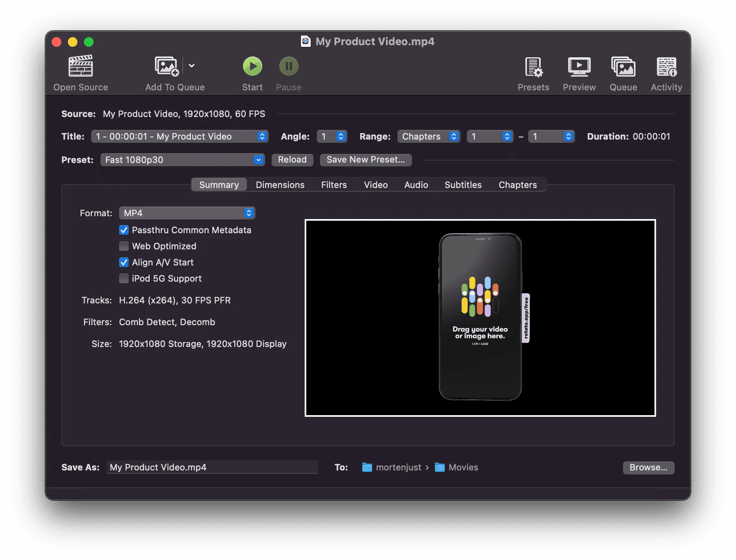Viewport: 736px width, 560px height.
Task: Pause the current encode
Action: tap(288, 73)
